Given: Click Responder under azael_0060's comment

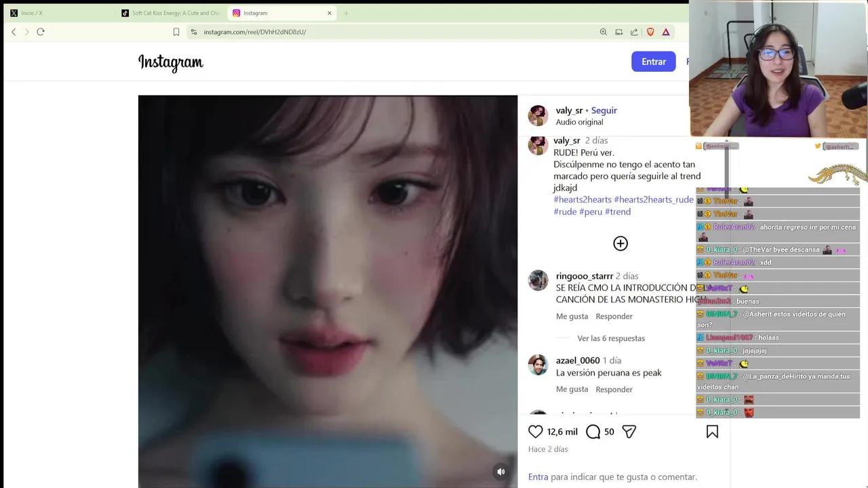Looking at the screenshot, I should point(614,390).
